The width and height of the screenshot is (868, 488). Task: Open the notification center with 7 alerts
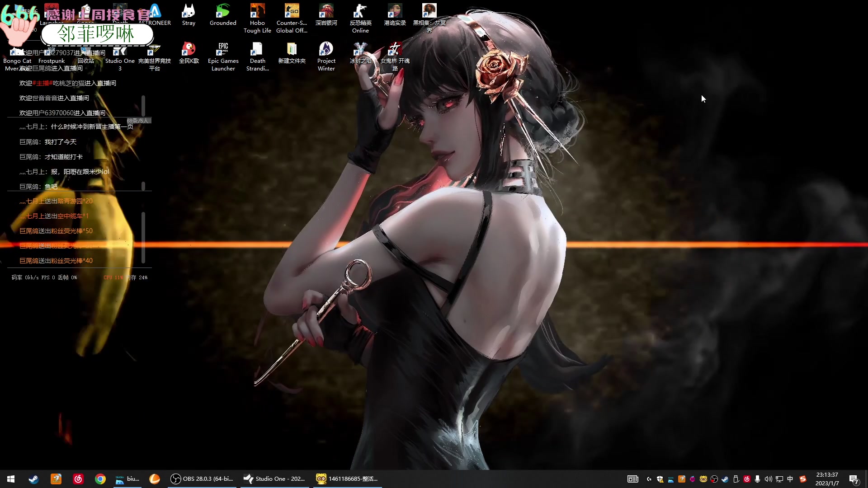(x=854, y=479)
